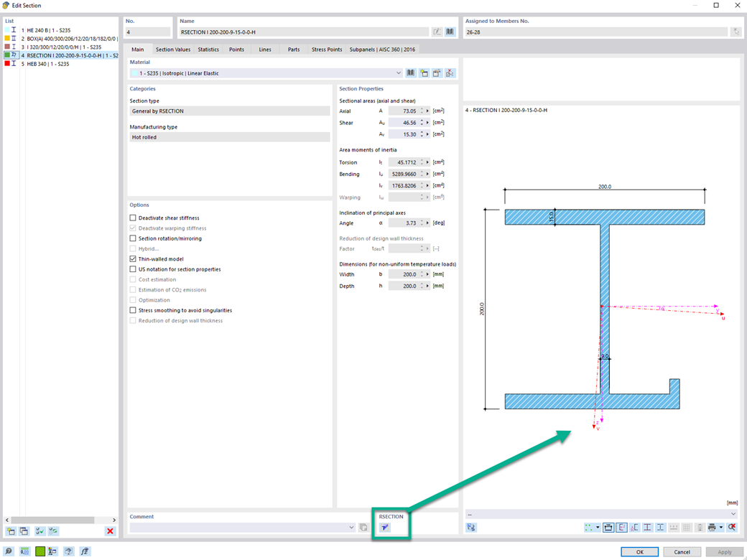Screen dimensions: 747x560
Task: Click the RSECTION launch icon above the green arrow
Action: point(386,526)
